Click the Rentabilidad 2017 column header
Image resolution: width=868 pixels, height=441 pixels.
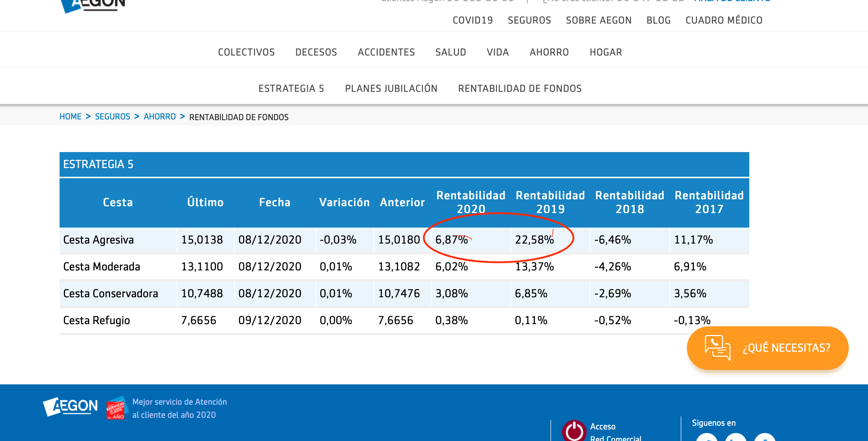click(x=709, y=202)
